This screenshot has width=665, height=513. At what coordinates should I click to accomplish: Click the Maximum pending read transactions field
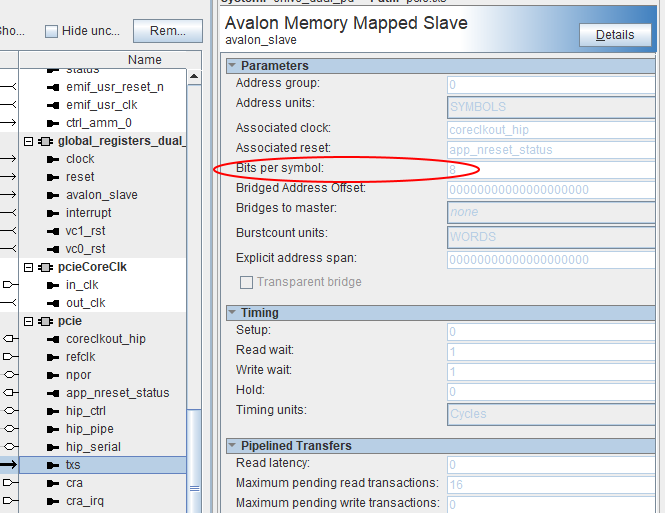[551, 485]
